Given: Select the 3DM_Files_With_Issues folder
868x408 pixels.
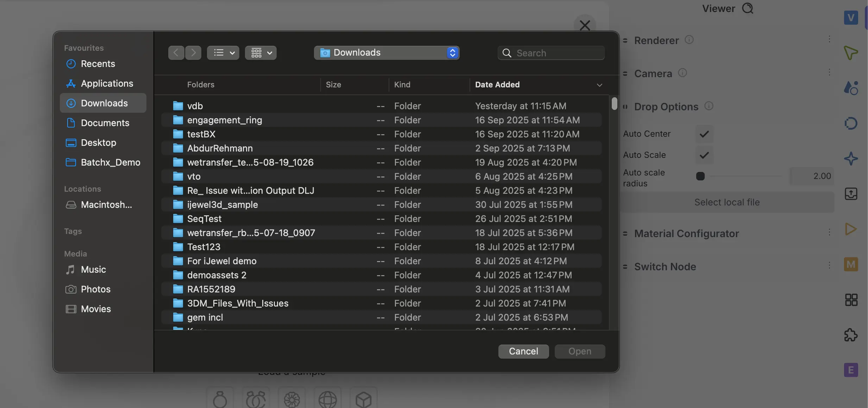Looking at the screenshot, I should (381, 303).
